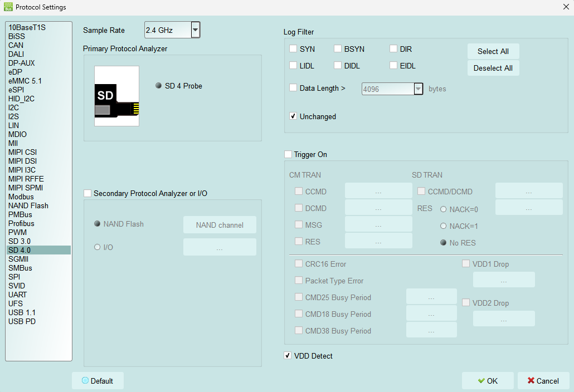Select SVID in the protocol list
The image size is (574, 392).
(39, 286)
